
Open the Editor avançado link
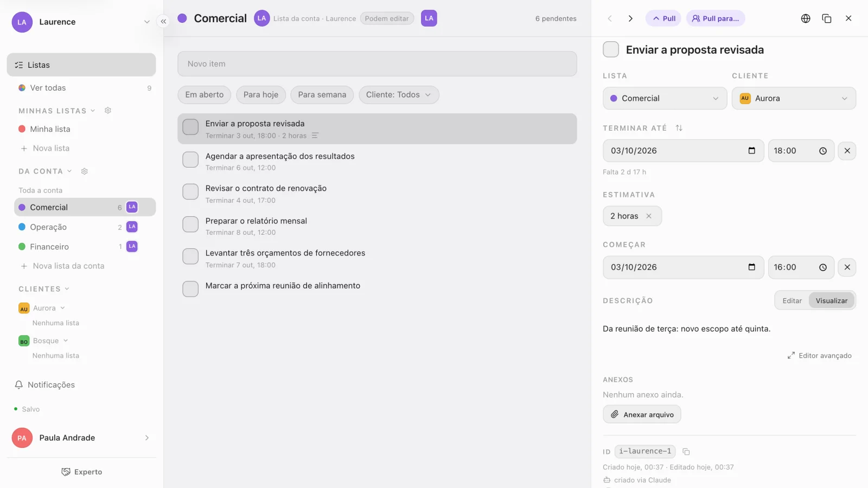(x=820, y=356)
